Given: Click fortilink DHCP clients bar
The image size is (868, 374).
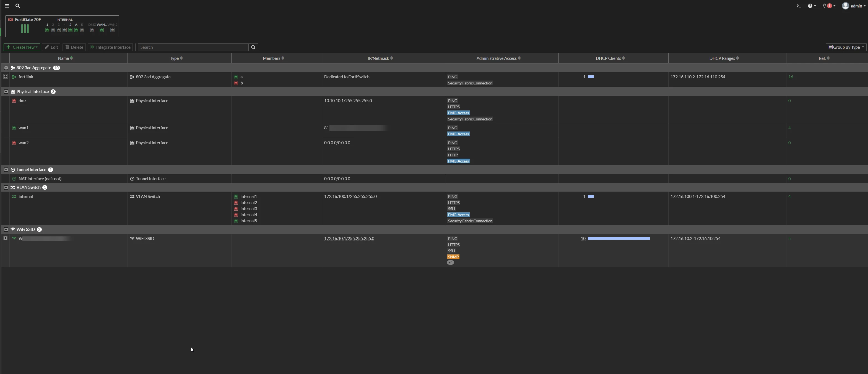Looking at the screenshot, I should (591, 77).
